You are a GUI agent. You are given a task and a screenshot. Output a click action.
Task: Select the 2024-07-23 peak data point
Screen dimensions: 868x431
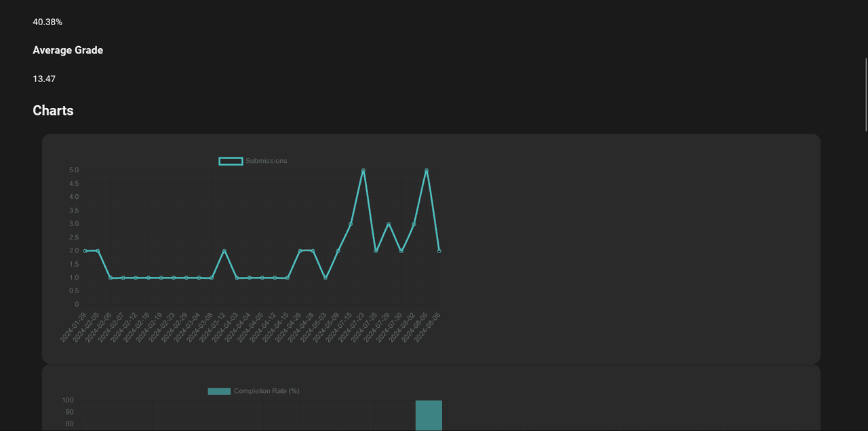(x=363, y=170)
